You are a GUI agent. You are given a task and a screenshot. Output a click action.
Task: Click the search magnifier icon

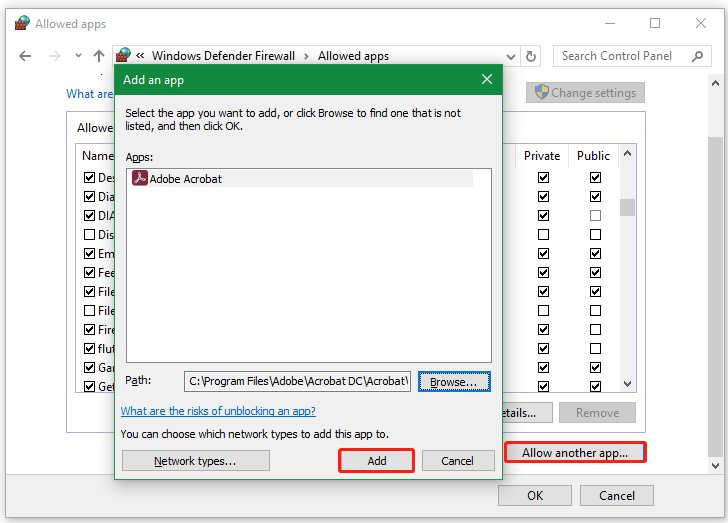pos(697,57)
